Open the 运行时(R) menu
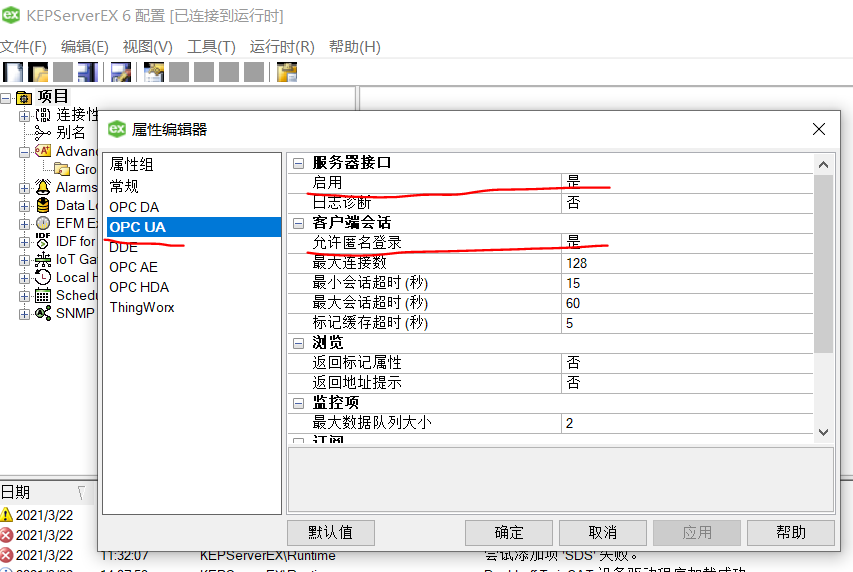The width and height of the screenshot is (853, 572). (x=282, y=47)
